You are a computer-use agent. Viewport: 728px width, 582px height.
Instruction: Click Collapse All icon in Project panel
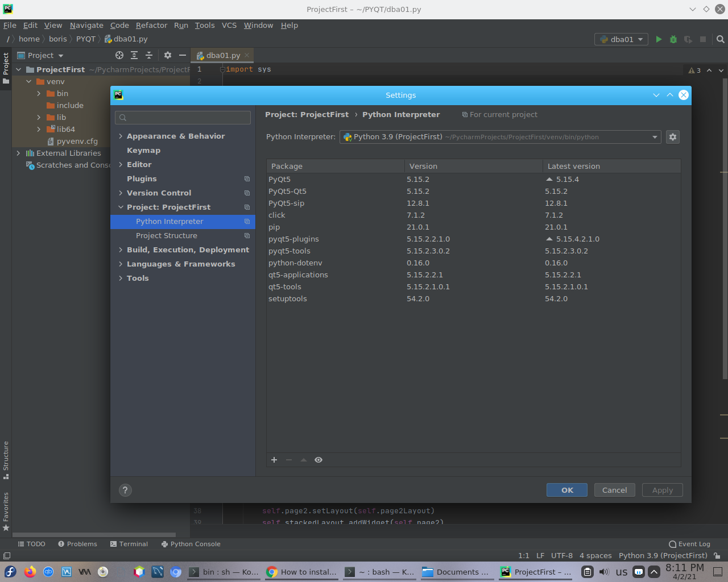pos(149,55)
